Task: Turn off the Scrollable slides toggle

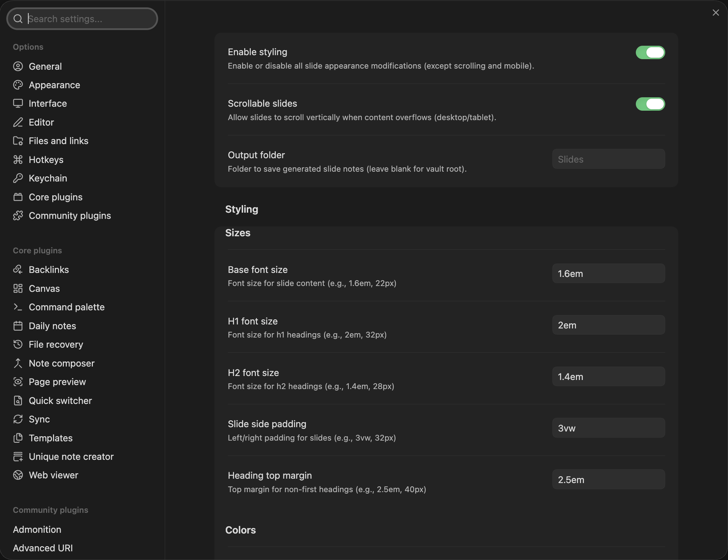Action: pyautogui.click(x=650, y=104)
